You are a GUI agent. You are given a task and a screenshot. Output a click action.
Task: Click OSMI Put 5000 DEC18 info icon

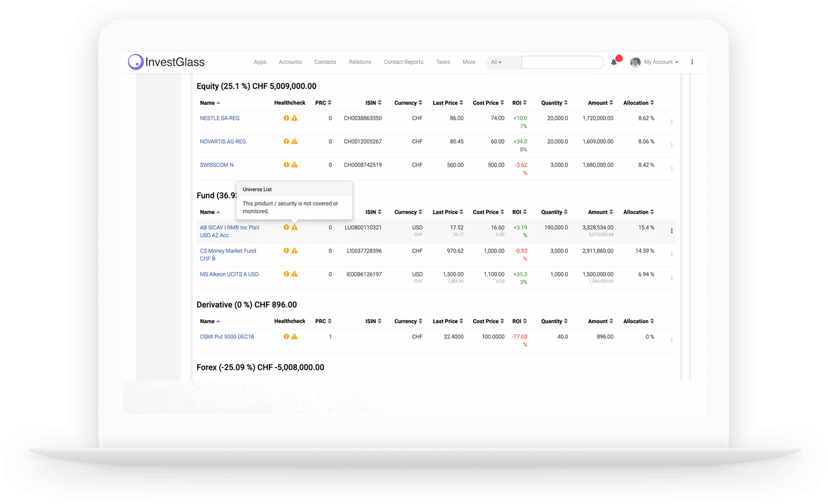[x=286, y=336]
